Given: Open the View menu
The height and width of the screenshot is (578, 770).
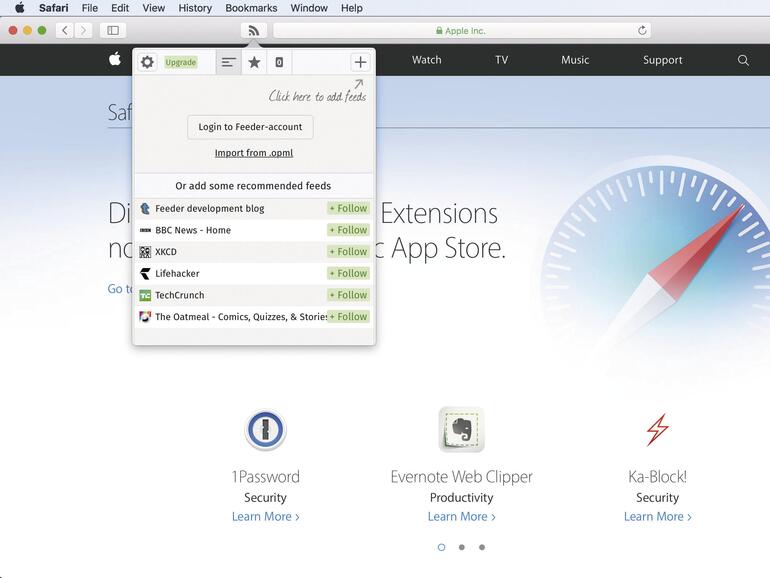Looking at the screenshot, I should [x=154, y=8].
